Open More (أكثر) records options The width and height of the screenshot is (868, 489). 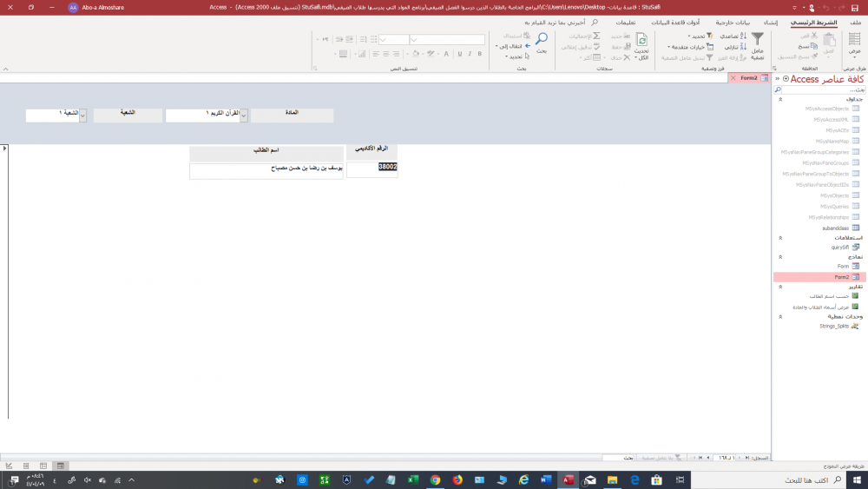point(590,57)
